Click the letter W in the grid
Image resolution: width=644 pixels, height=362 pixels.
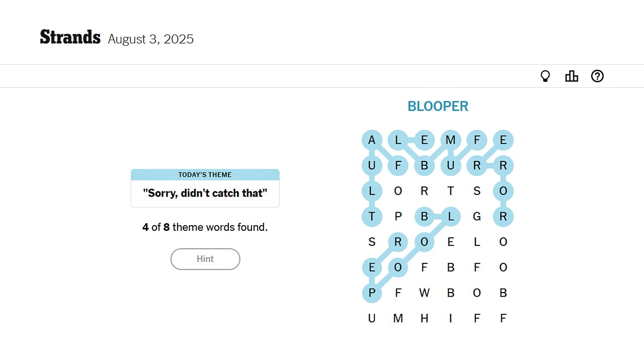pyautogui.click(x=424, y=293)
